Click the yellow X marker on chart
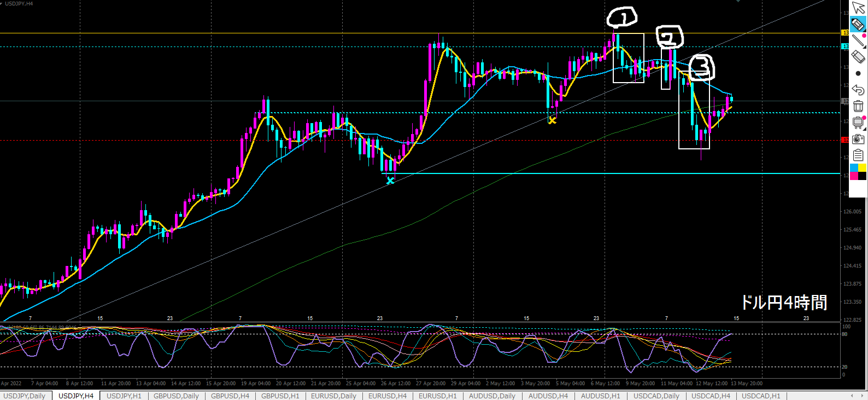 (x=552, y=120)
